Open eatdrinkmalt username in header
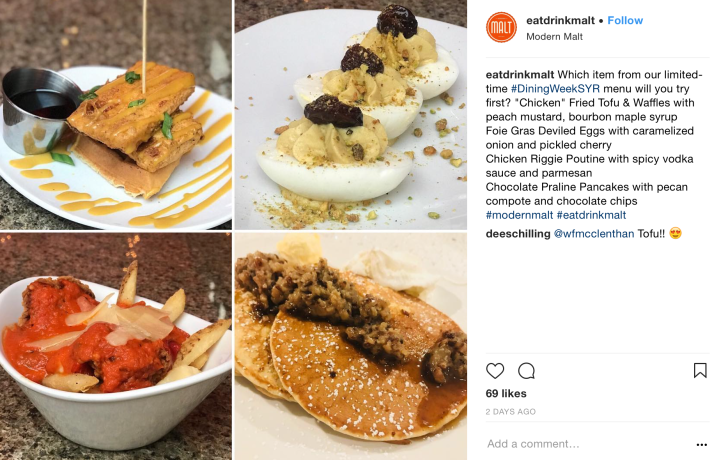This screenshot has width=719, height=460. pos(560,21)
